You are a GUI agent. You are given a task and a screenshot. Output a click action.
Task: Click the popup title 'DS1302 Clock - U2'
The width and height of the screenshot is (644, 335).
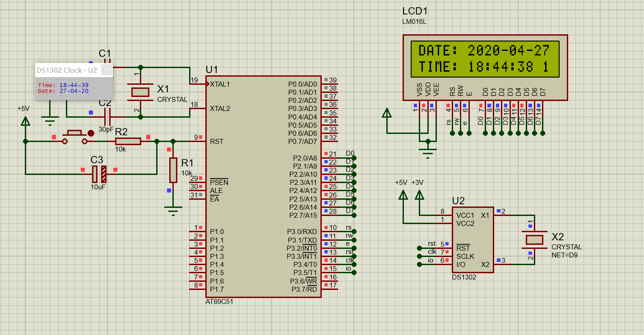click(67, 70)
